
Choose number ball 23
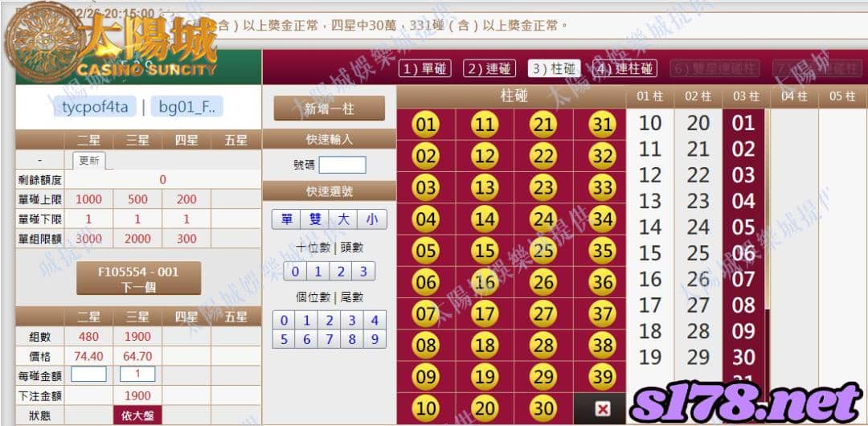543,188
